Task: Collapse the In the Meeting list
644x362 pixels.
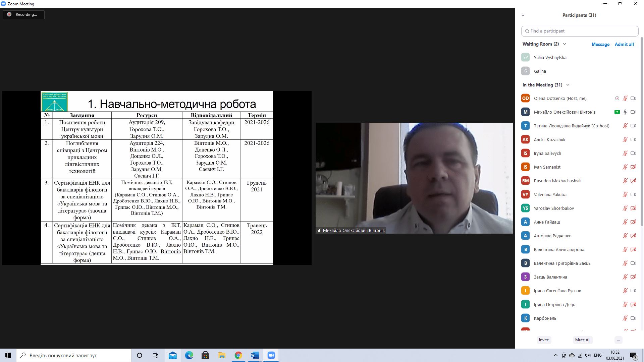Action: pos(568,85)
